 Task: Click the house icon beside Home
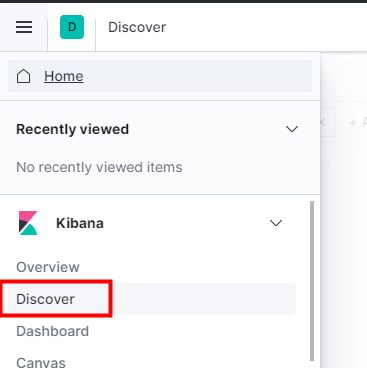click(x=23, y=76)
